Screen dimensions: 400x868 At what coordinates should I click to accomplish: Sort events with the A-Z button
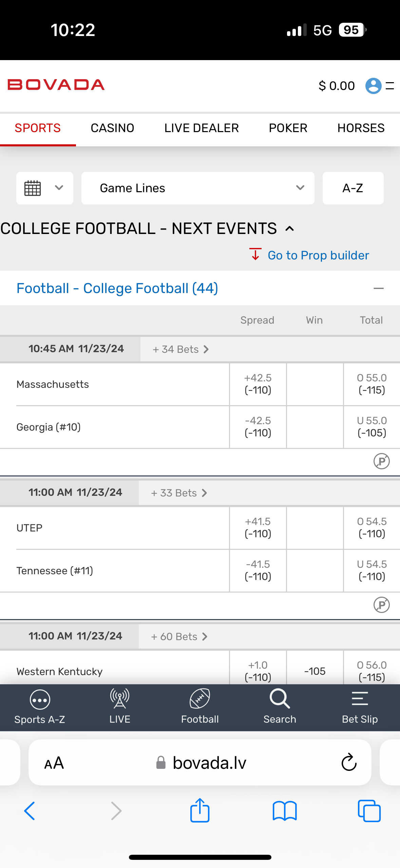click(353, 188)
